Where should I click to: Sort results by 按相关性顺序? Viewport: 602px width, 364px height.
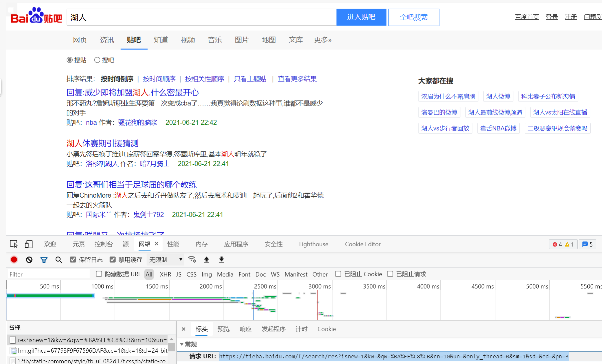coord(205,79)
